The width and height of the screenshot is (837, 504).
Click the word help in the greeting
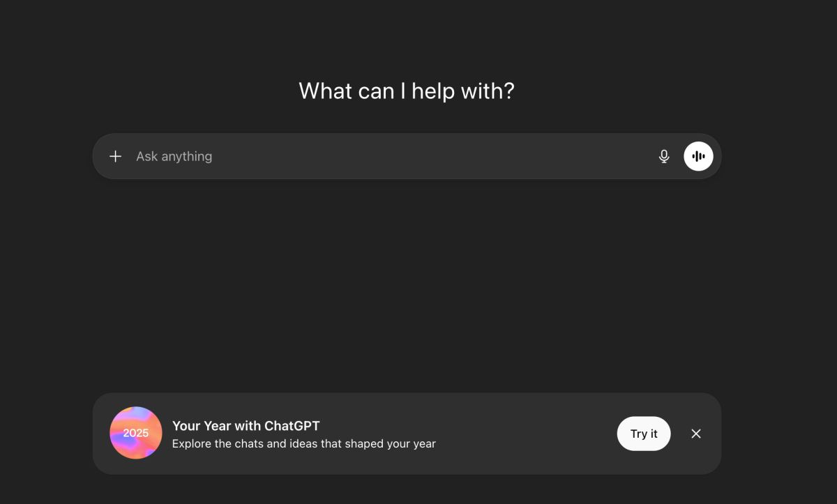[432, 91]
